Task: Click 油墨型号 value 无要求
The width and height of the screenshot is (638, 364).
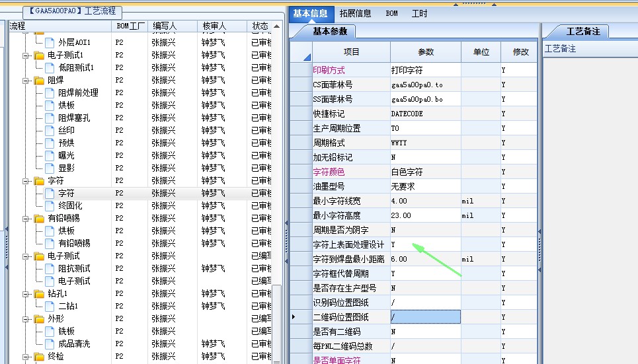Action: (403, 186)
